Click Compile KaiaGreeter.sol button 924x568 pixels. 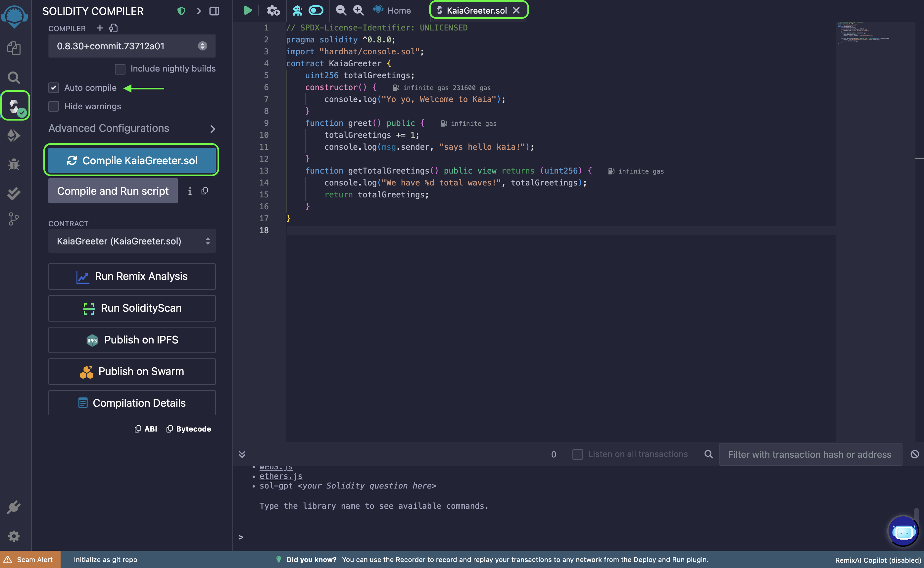[x=132, y=160]
